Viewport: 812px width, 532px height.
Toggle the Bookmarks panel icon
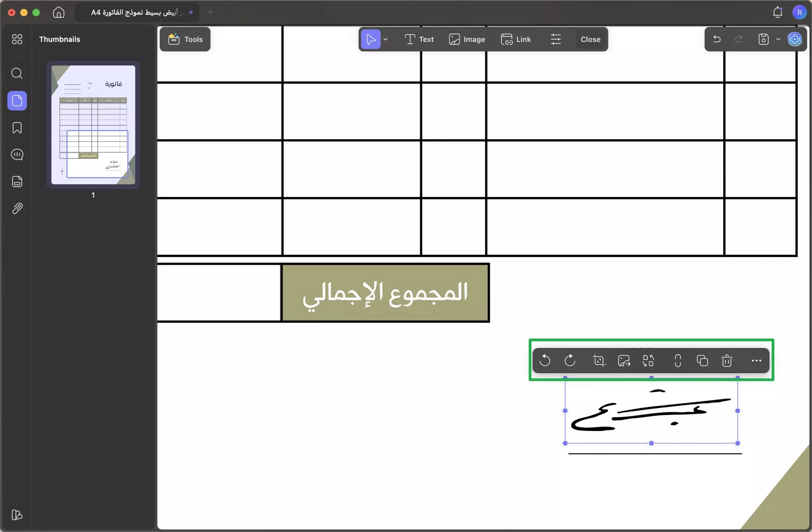(x=17, y=128)
